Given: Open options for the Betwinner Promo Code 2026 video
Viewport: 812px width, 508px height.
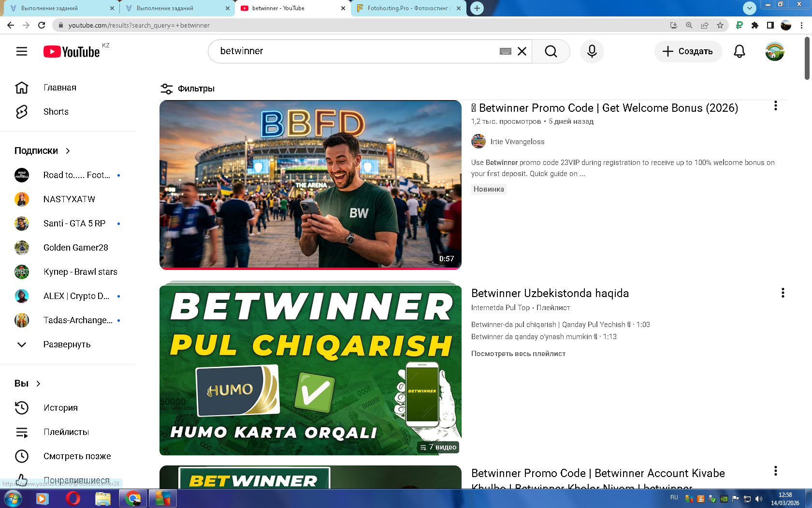Looking at the screenshot, I should pyautogui.click(x=776, y=106).
